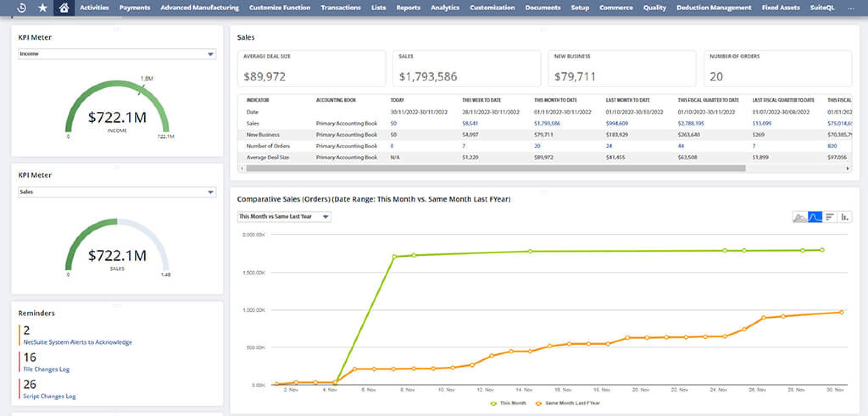Open the Transactions menu
868x416 pixels.
pyautogui.click(x=341, y=8)
